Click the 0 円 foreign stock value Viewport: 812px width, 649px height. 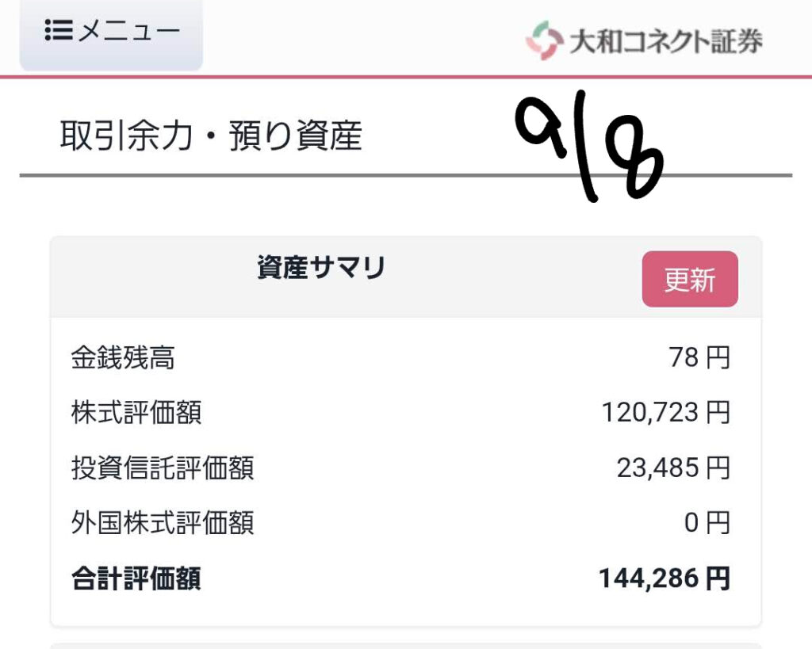[x=707, y=523]
